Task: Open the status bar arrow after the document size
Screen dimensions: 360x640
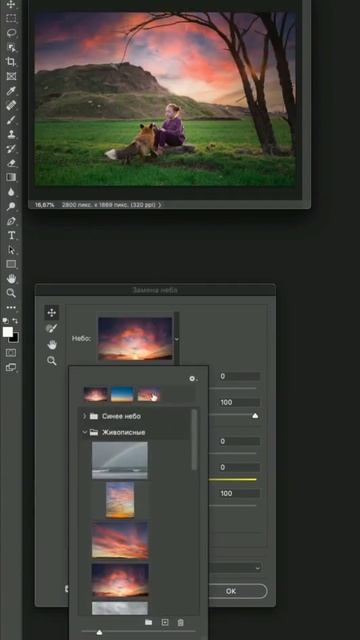Action: coord(159,205)
